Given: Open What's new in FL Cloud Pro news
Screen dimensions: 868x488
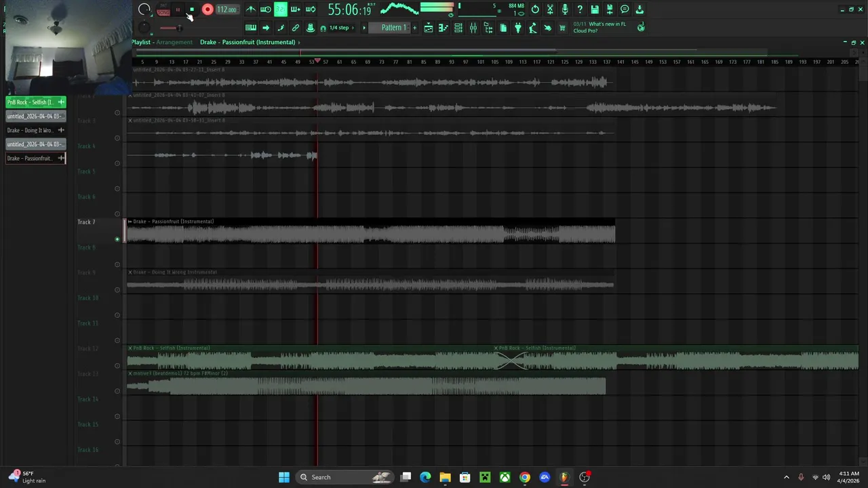Looking at the screenshot, I should tap(600, 27).
